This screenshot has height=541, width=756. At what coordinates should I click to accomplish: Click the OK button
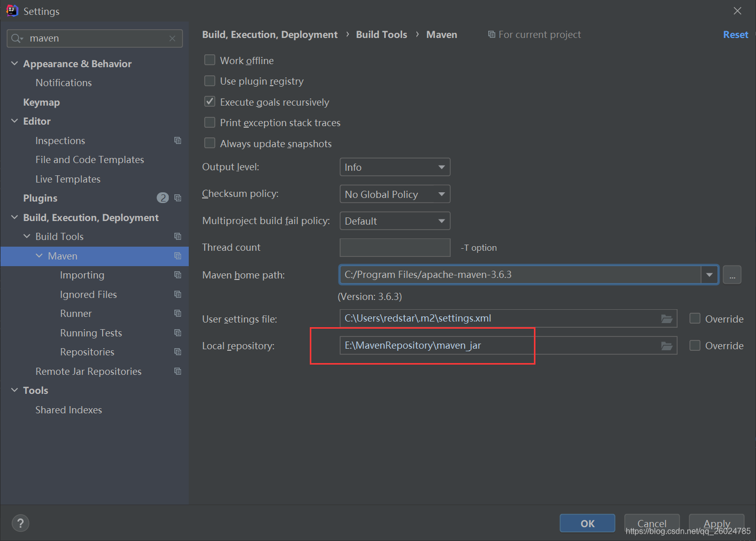click(x=587, y=523)
